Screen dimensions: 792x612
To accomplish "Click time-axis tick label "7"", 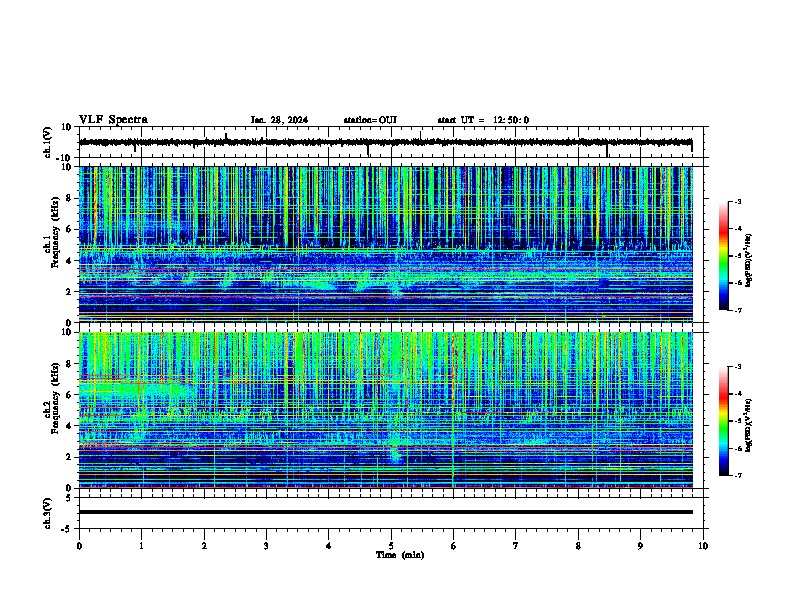I will pos(516,546).
